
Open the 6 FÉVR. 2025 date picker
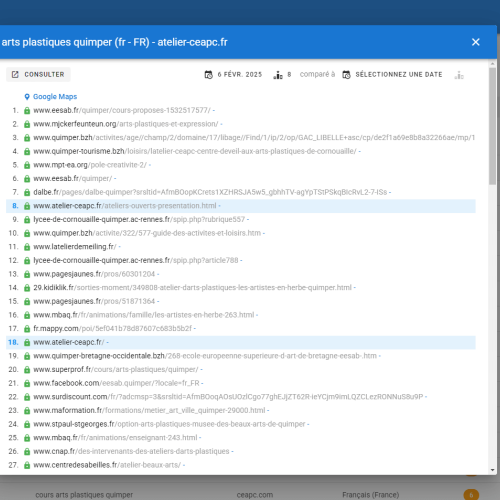click(233, 75)
